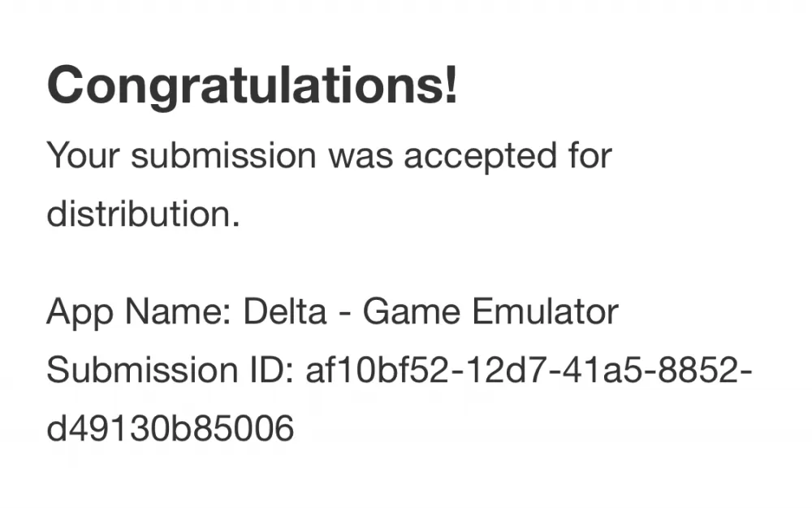Click the word "was" in the message
This screenshot has width=812, height=508.
(361, 156)
